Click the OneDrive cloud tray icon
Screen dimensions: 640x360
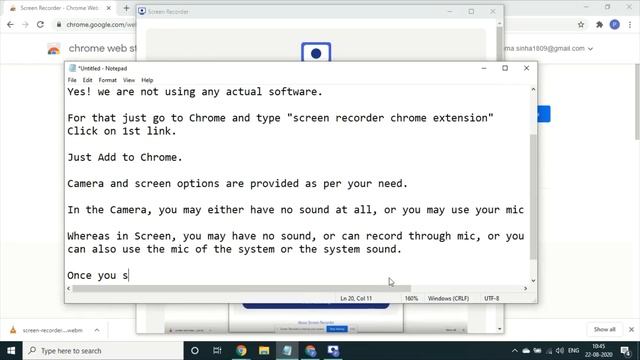[526, 351]
